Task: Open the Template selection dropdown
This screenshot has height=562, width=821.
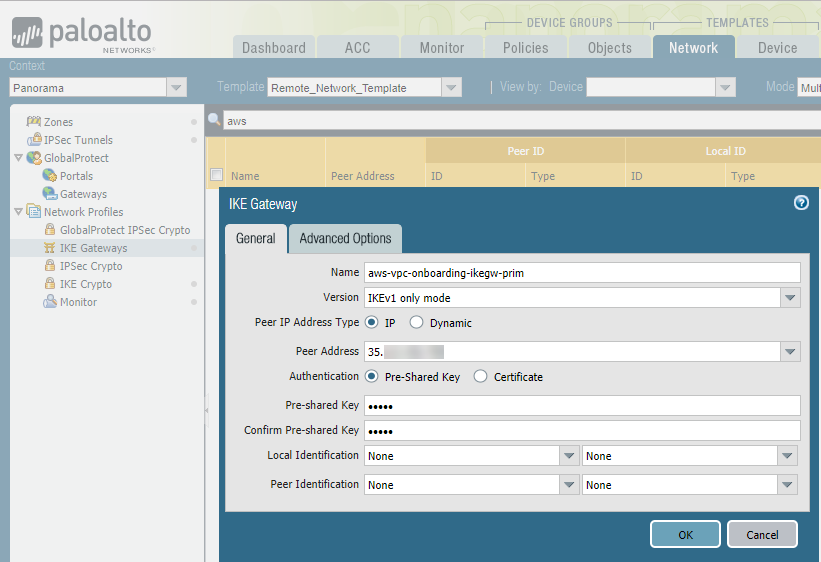Action: [452, 88]
